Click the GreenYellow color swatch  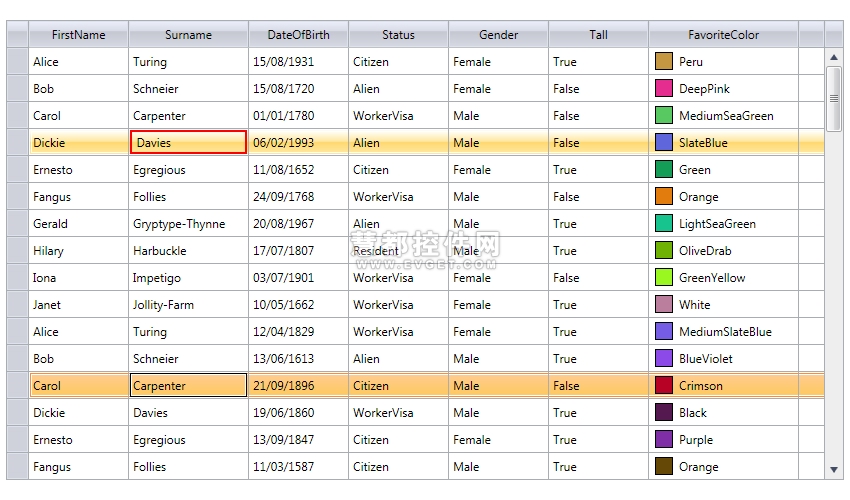tap(664, 278)
